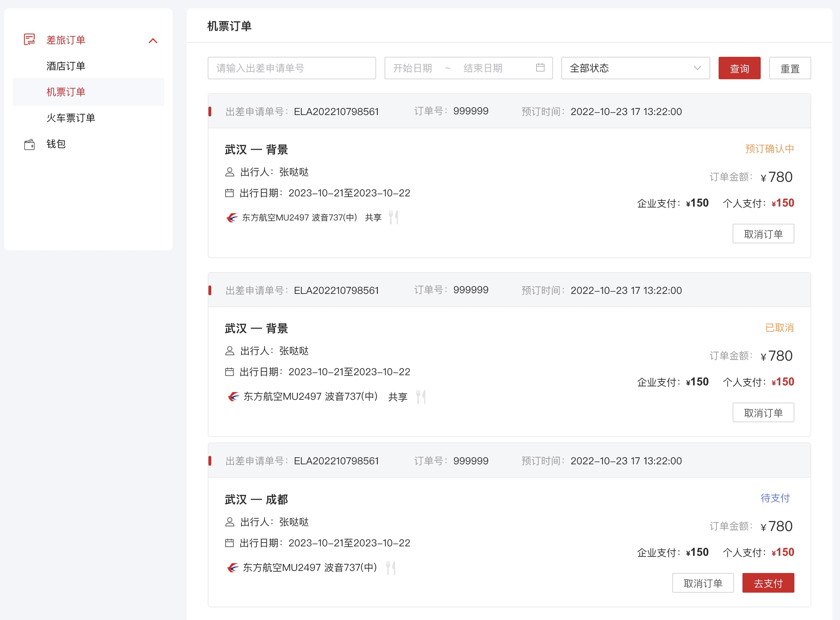The height and width of the screenshot is (620, 840).
Task: Collapse the 差旅订单 menu using the chevron
Action: (x=153, y=41)
